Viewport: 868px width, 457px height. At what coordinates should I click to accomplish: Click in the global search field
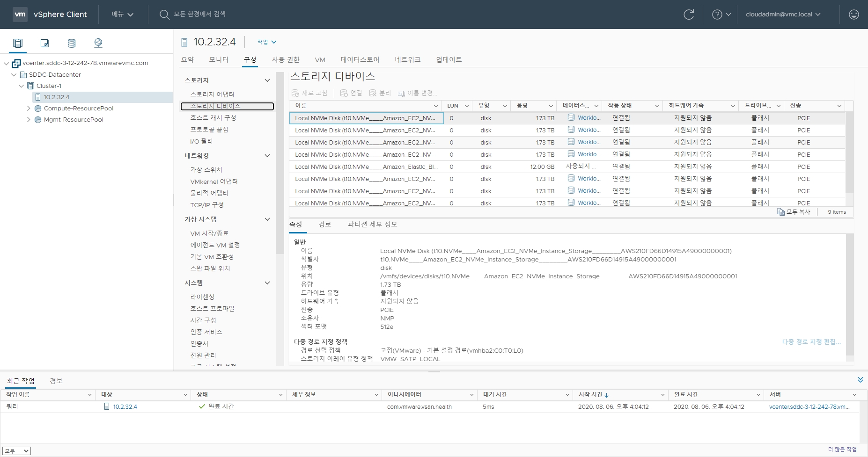(199, 15)
